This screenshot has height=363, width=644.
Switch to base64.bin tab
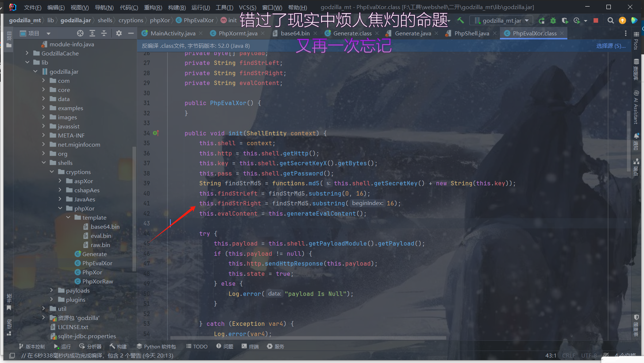pos(295,33)
